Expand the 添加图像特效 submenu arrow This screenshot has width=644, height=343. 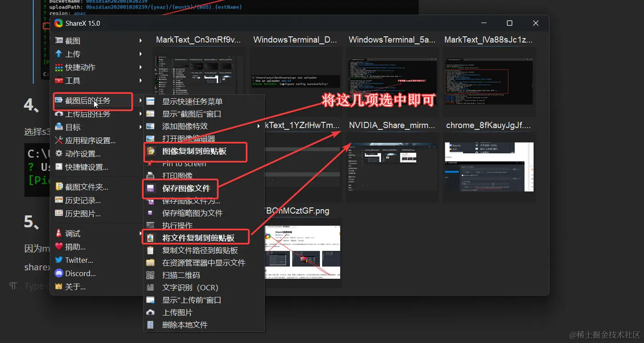coord(259,126)
